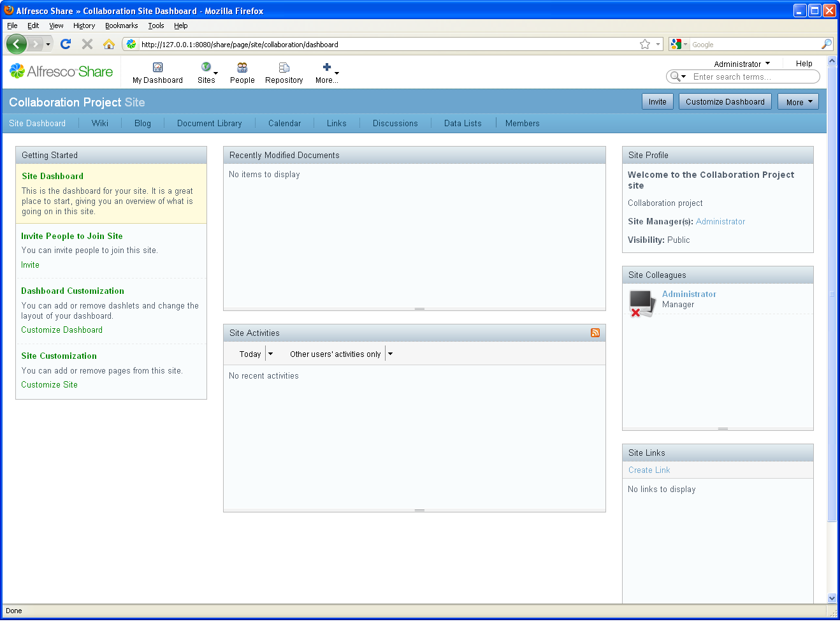Reload the page in Firefox
The image size is (840, 624).
click(66, 44)
